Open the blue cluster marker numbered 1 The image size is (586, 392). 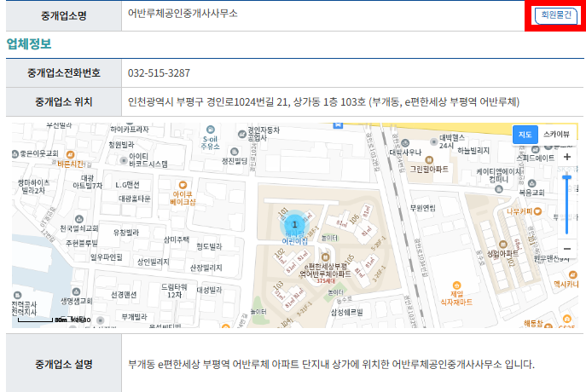click(294, 225)
